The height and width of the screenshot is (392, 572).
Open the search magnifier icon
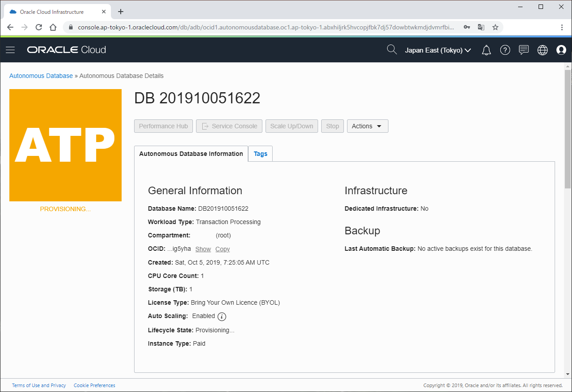click(x=392, y=50)
